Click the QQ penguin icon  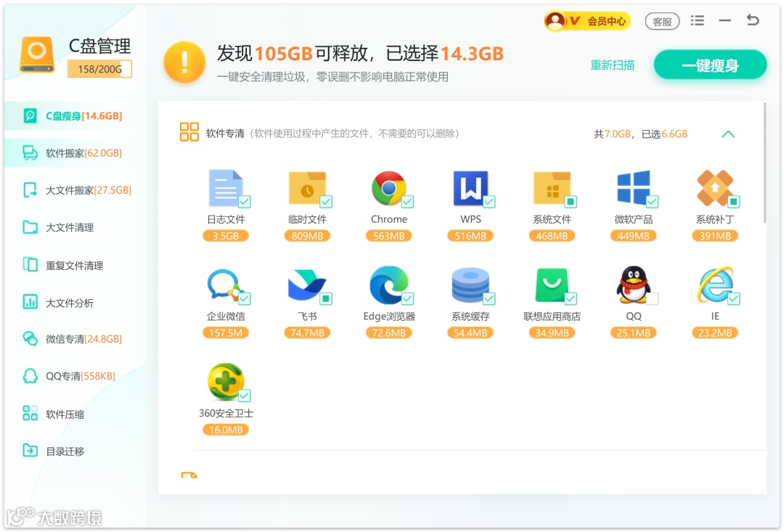(634, 285)
